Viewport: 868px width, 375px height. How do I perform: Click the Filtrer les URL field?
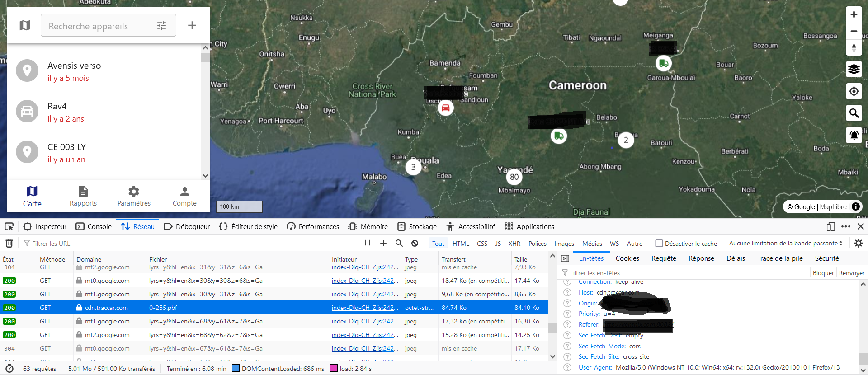(190, 243)
